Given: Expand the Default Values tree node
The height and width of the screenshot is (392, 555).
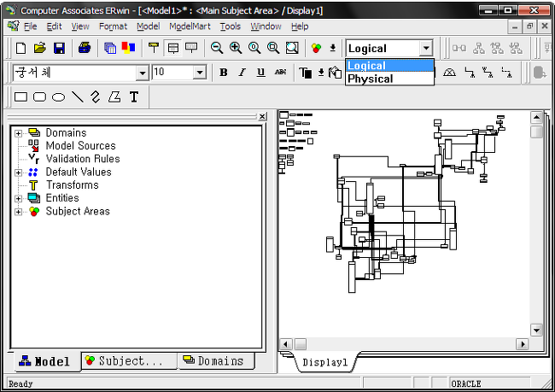Looking at the screenshot, I should (x=18, y=173).
